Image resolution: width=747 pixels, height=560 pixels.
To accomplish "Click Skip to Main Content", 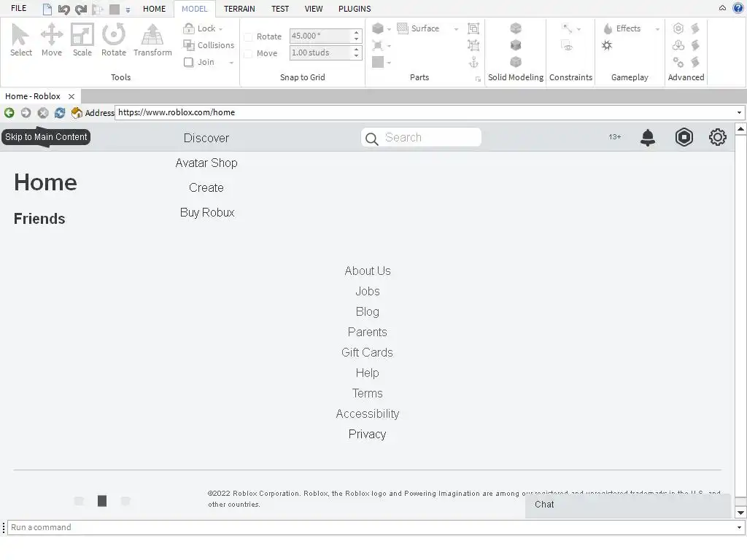I will (46, 137).
